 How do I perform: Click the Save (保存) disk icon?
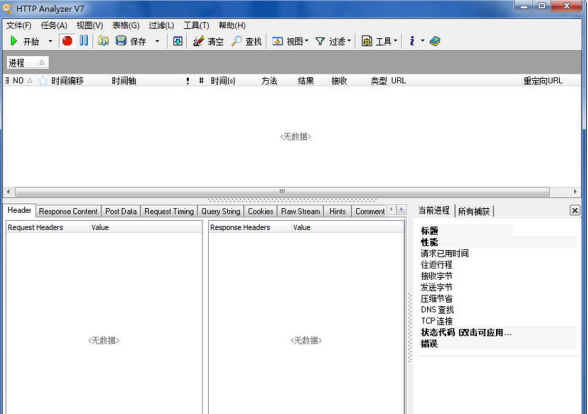point(121,41)
